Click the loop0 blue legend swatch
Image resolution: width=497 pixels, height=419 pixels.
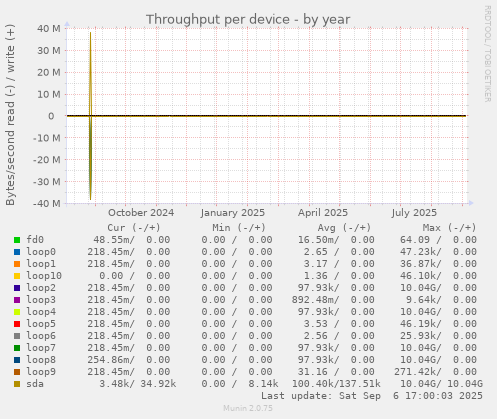click(17, 252)
